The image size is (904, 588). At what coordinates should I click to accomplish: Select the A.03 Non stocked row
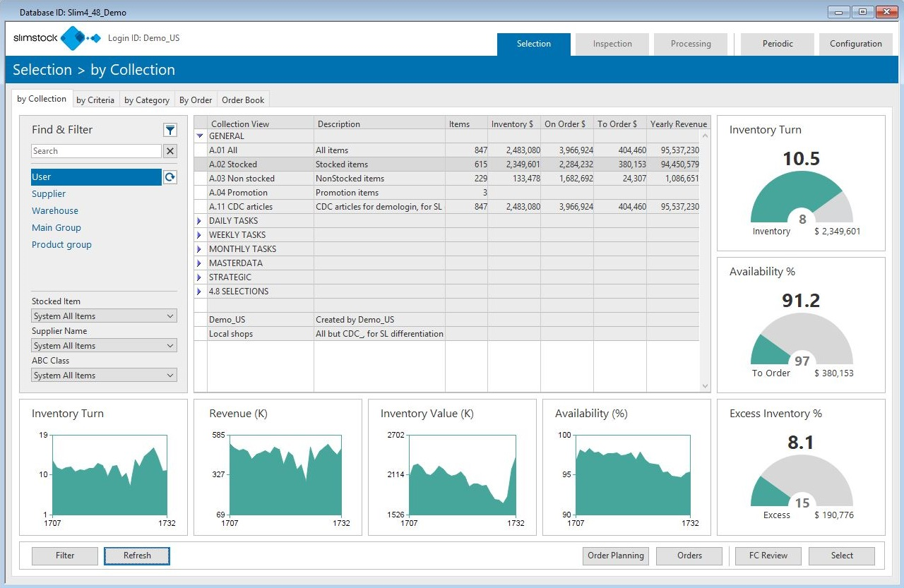[242, 179]
